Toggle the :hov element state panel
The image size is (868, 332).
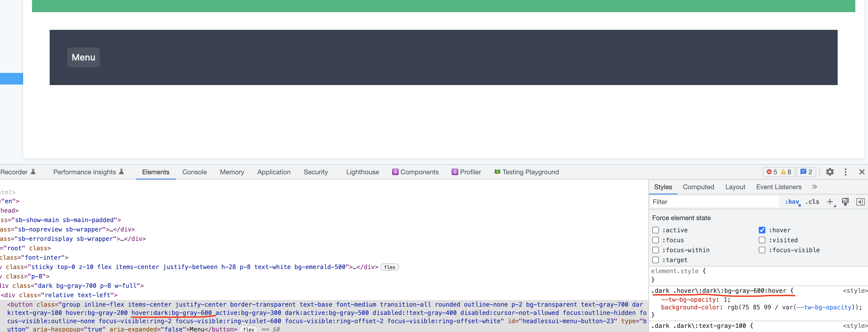click(x=792, y=202)
